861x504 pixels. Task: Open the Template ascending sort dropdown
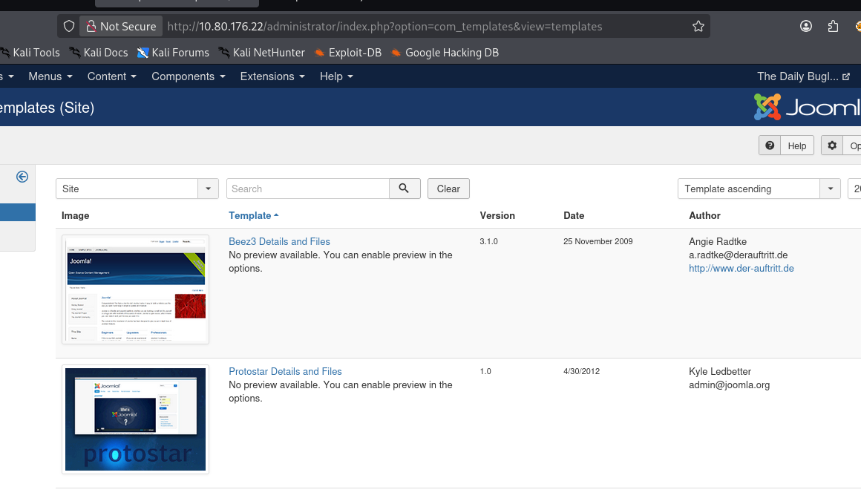point(830,189)
